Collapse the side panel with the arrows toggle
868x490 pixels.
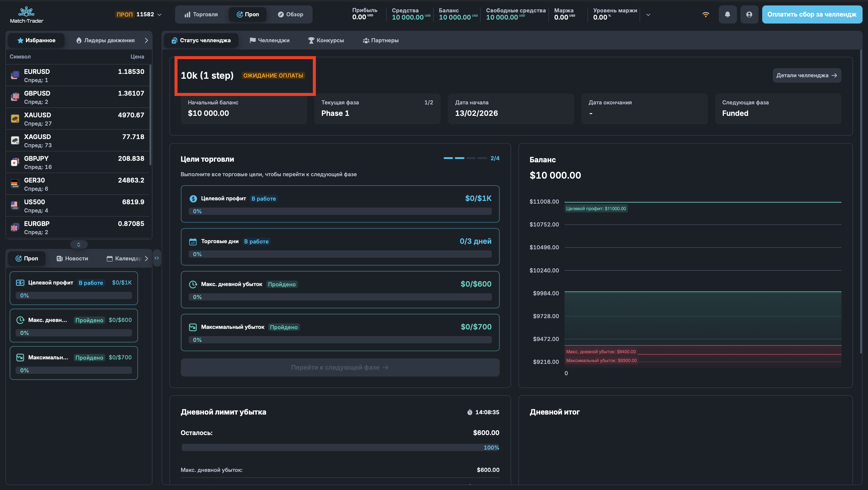pyautogui.click(x=157, y=258)
